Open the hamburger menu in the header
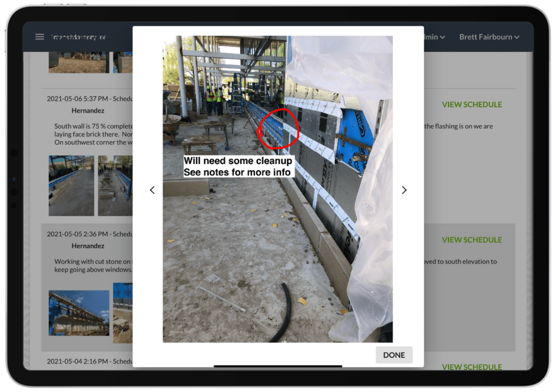Viewport: 552px width, 392px height. pyautogui.click(x=39, y=37)
